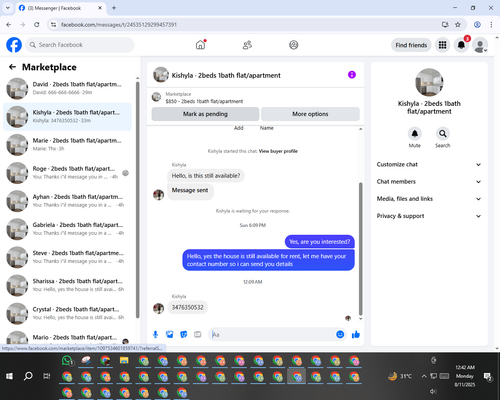
Task: Expand Privacy & support section
Action: point(429,216)
